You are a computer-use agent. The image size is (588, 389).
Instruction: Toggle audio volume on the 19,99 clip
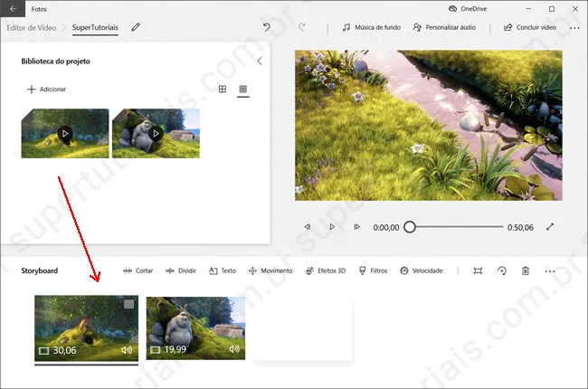click(x=234, y=349)
